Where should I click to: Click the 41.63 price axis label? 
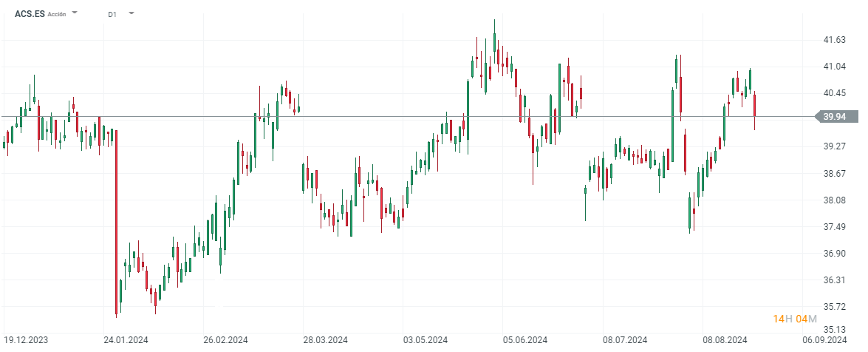(835, 40)
